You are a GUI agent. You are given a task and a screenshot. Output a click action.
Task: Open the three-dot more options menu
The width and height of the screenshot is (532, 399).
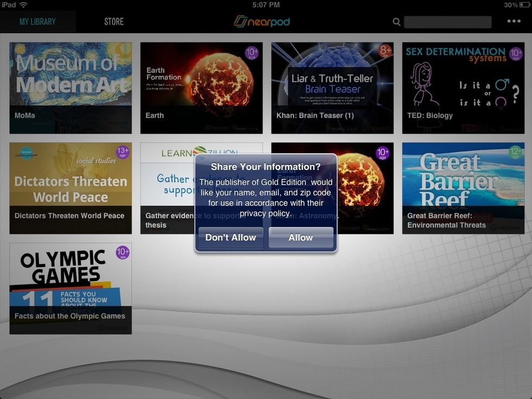click(513, 22)
